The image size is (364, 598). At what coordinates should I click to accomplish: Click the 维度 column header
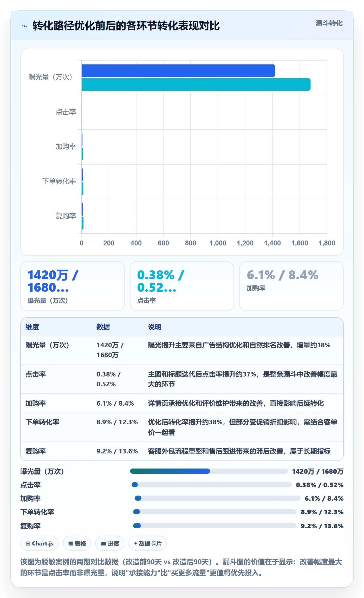tap(32, 327)
